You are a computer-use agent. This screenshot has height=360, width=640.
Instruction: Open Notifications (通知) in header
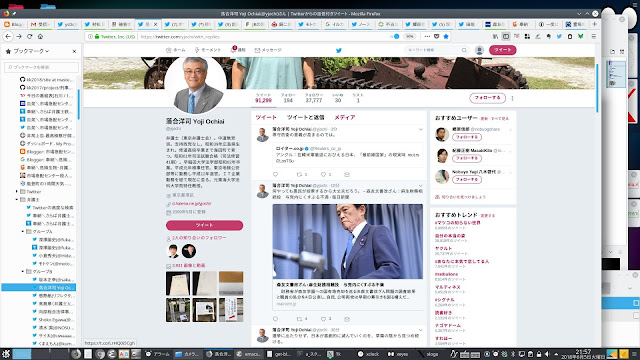click(238, 50)
